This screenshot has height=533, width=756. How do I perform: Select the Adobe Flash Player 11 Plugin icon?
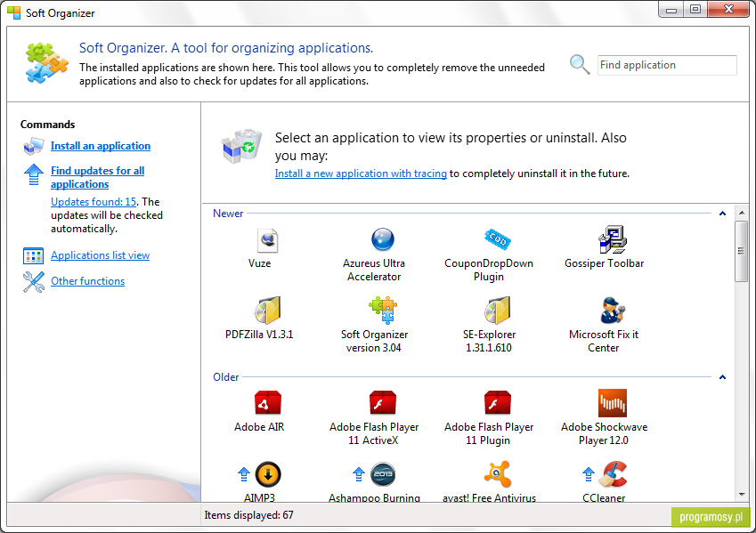[x=497, y=403]
